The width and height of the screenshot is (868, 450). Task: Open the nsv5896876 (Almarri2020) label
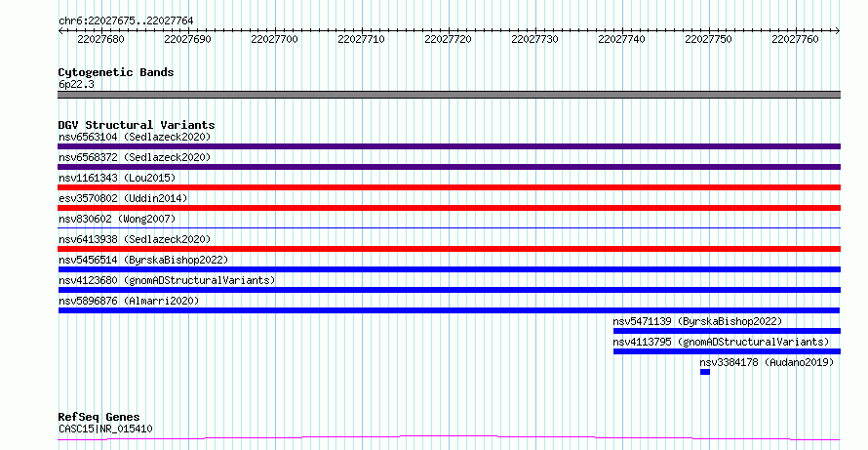[129, 301]
